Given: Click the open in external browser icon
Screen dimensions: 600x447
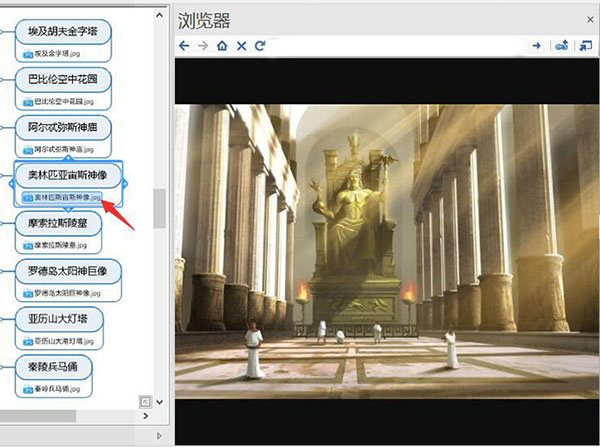Looking at the screenshot, I should (562, 46).
